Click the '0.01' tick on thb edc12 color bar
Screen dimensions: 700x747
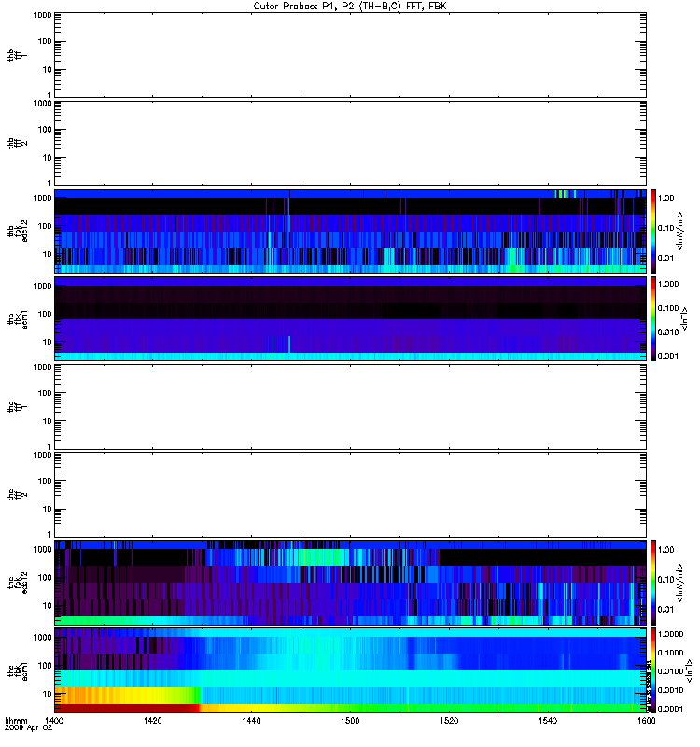[665, 258]
